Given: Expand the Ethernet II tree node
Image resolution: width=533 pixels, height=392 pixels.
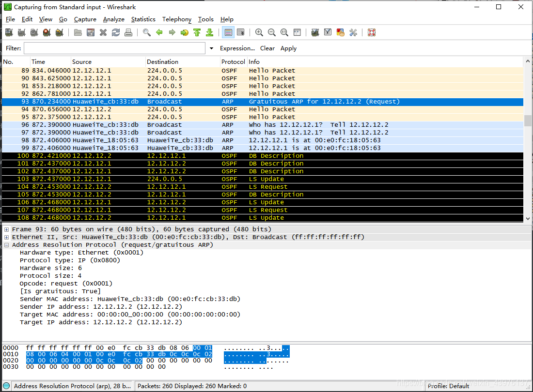Looking at the screenshot, I should (x=6, y=237).
